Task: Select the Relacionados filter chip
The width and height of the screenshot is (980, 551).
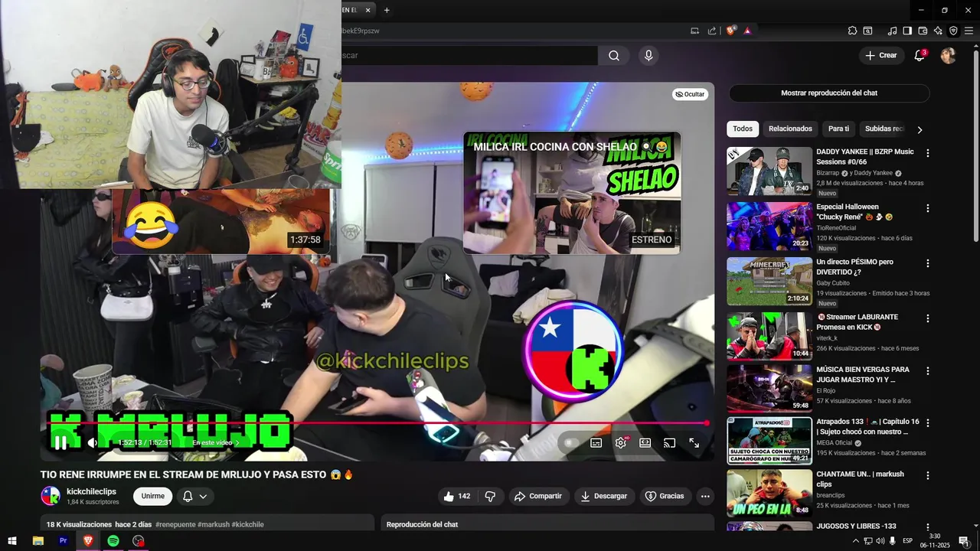Action: (x=790, y=129)
